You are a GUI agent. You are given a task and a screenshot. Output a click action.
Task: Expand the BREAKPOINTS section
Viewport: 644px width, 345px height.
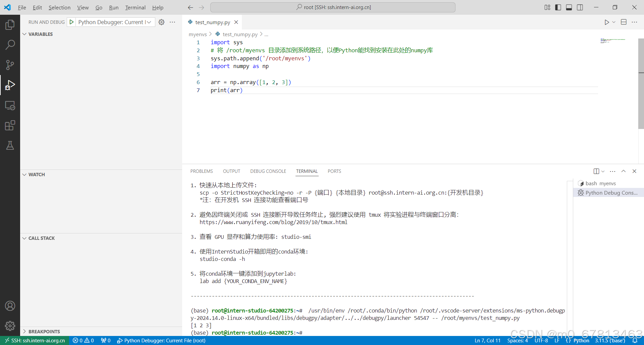point(24,331)
